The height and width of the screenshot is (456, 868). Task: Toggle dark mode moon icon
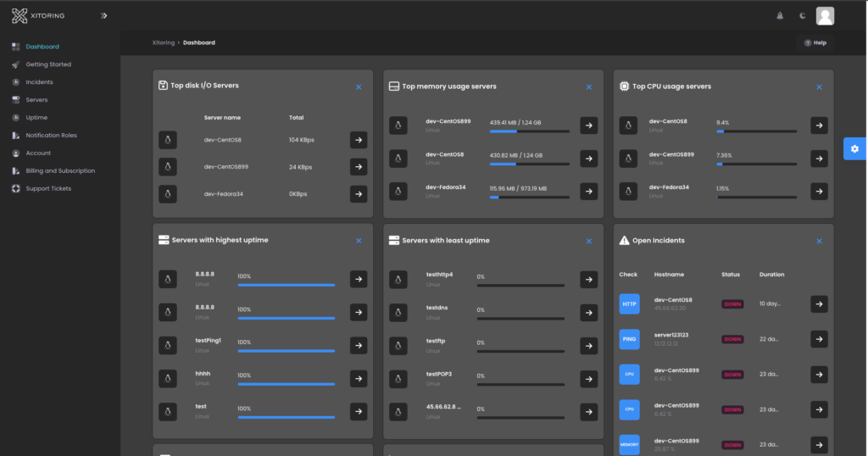(802, 15)
